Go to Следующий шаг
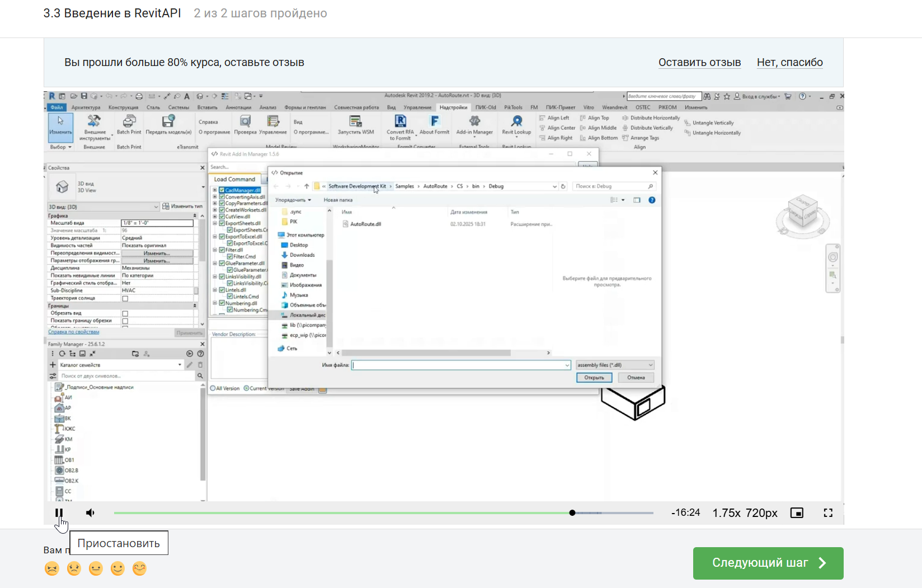The image size is (922, 588). tap(768, 563)
